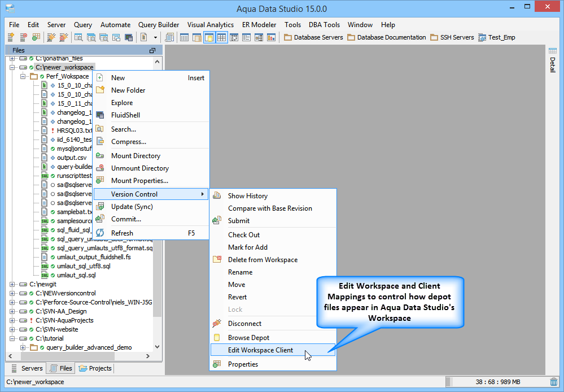Click the trash garbage collection icon
Image resolution: width=564 pixels, height=392 pixels.
coord(554,382)
